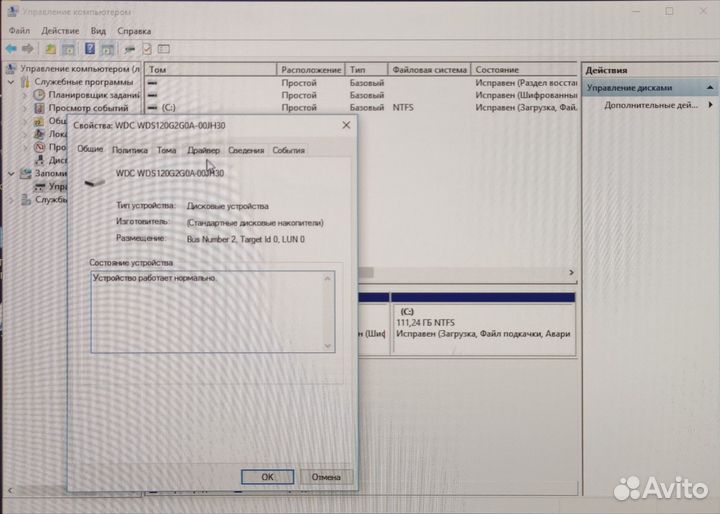
Task: Click the device status box up arrow
Action: [327, 278]
